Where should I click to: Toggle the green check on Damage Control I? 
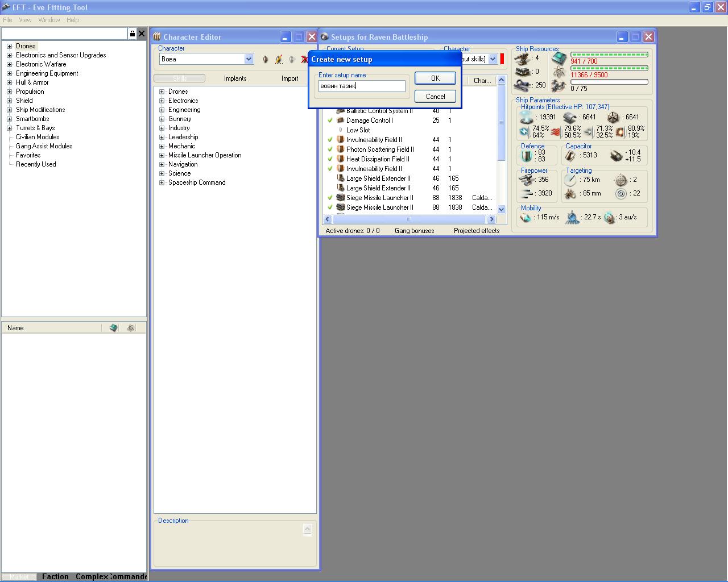330,120
